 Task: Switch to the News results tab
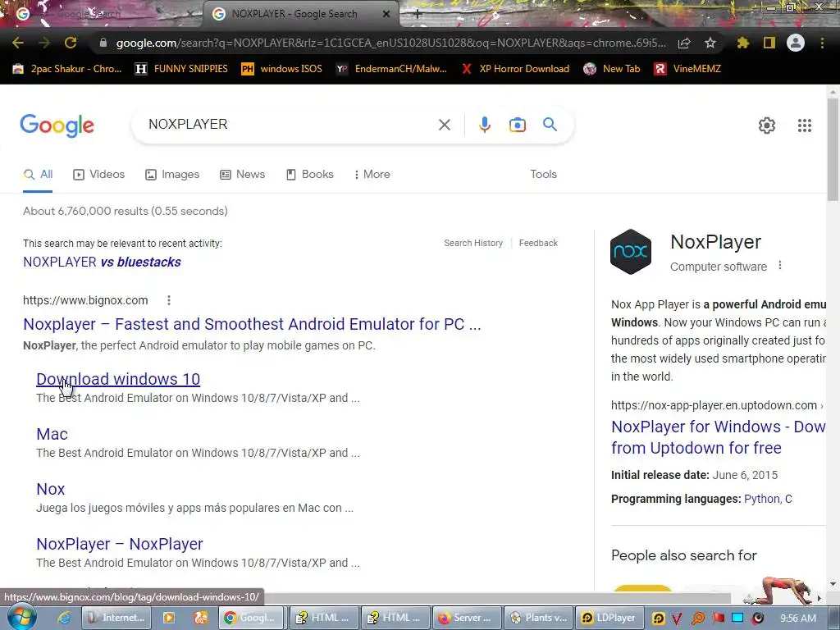(243, 175)
